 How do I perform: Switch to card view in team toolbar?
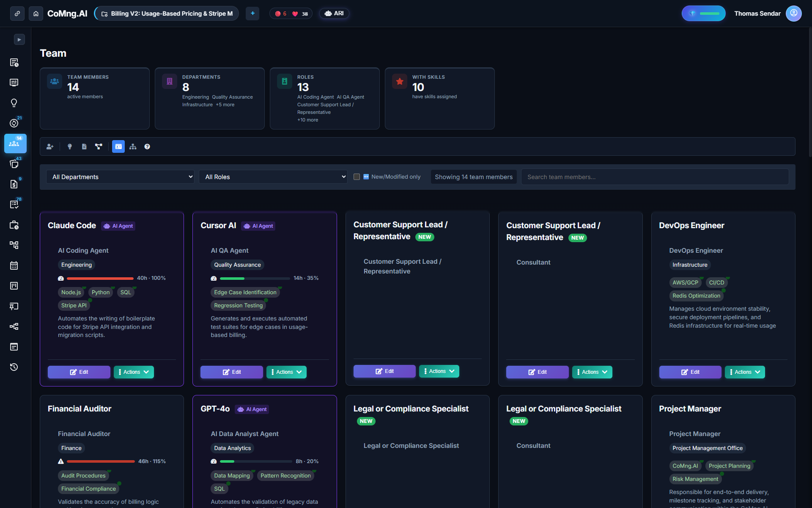(x=118, y=146)
